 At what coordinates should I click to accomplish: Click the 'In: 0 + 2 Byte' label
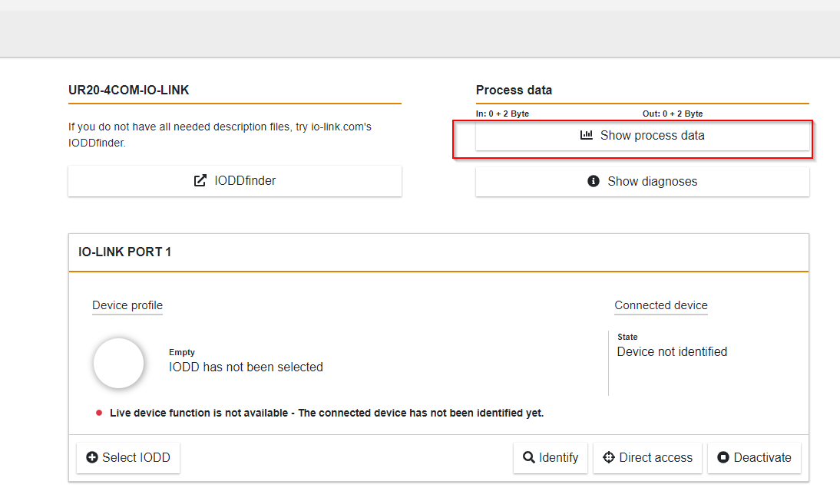[502, 114]
